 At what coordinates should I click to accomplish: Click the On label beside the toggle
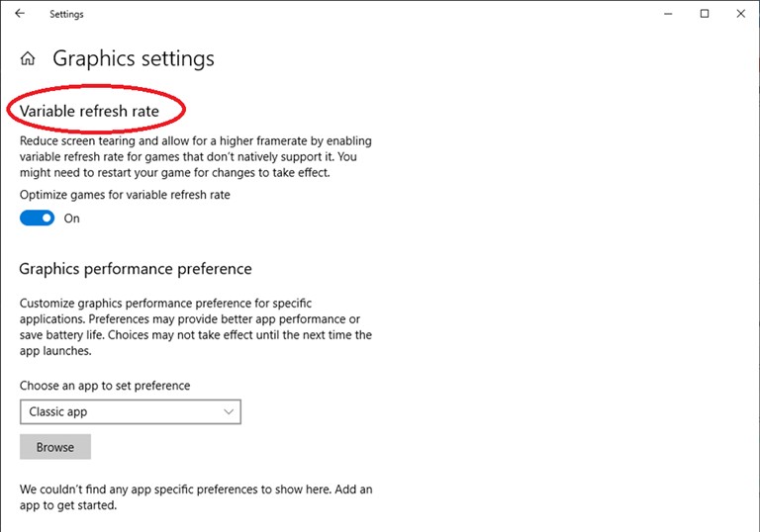tap(71, 219)
